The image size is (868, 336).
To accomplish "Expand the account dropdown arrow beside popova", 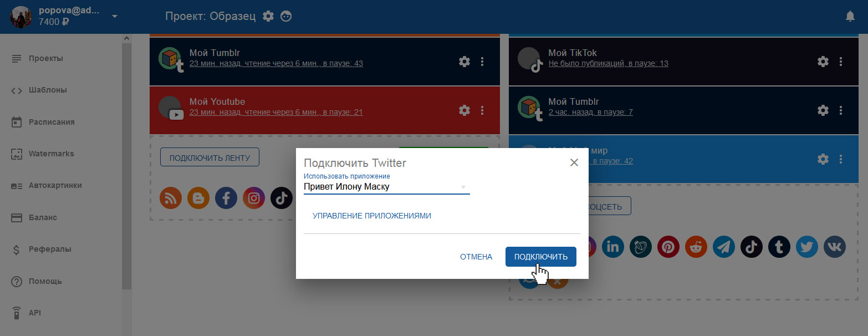I will (x=115, y=16).
